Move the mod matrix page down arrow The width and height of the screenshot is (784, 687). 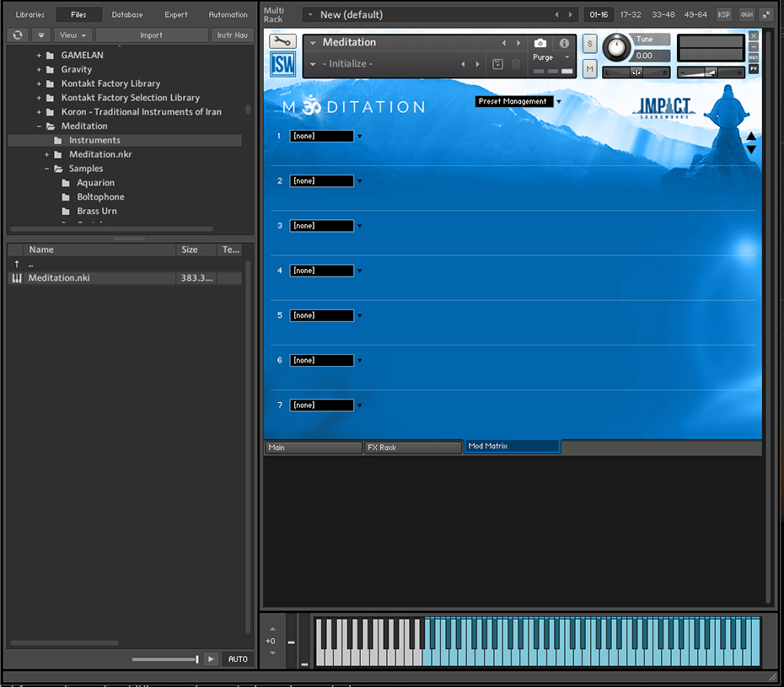(x=751, y=149)
